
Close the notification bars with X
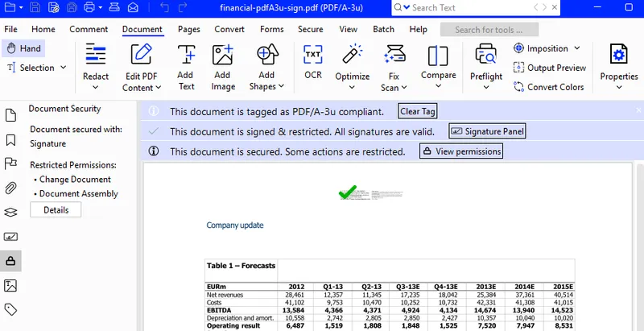638,110
